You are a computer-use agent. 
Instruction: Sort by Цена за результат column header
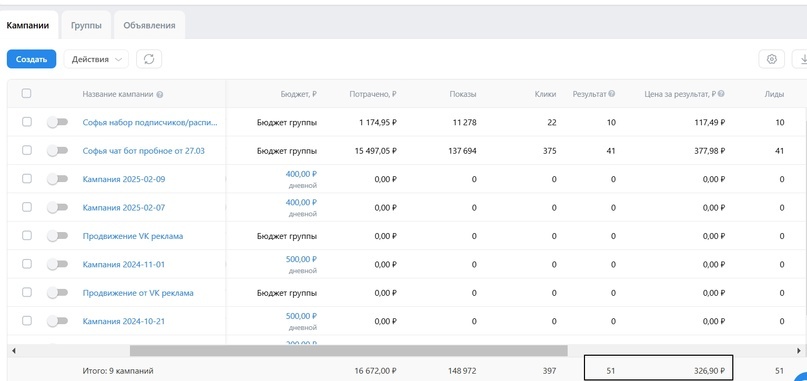pos(680,94)
